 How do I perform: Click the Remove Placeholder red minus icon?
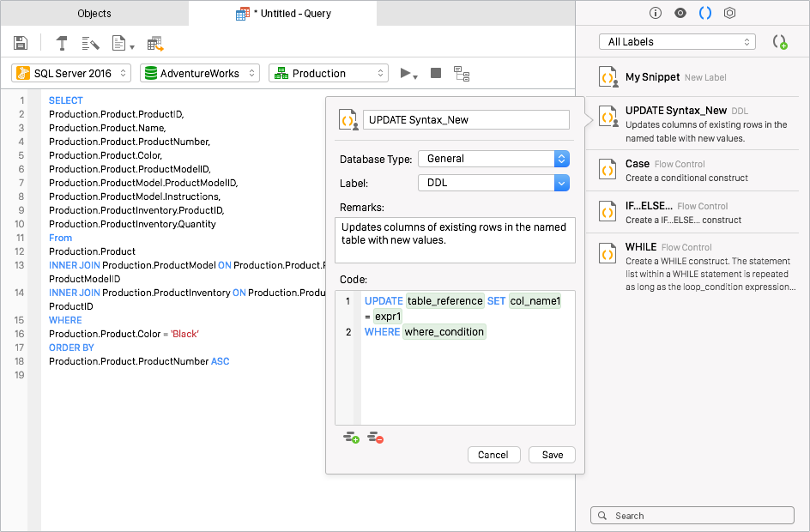[x=376, y=438]
